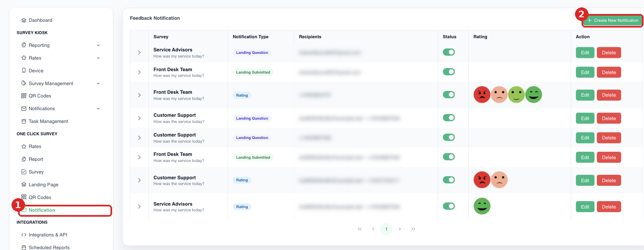Delete the Customer Support Rating notification
644x250 pixels.
point(609,180)
